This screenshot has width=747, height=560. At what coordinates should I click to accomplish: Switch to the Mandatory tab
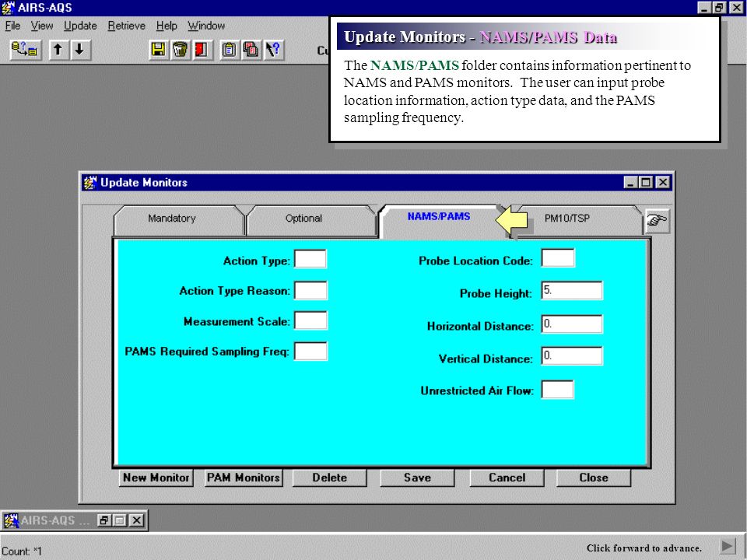[172, 219]
